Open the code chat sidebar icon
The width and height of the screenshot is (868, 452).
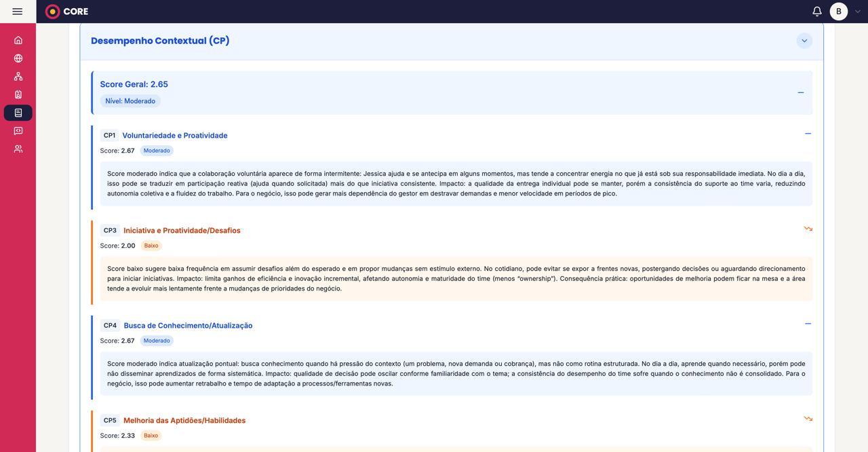pyautogui.click(x=18, y=131)
